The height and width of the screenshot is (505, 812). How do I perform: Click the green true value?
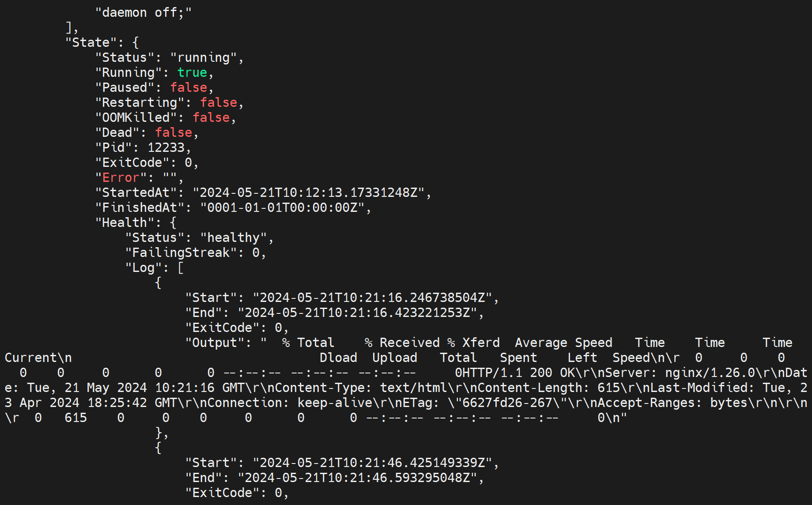point(192,72)
